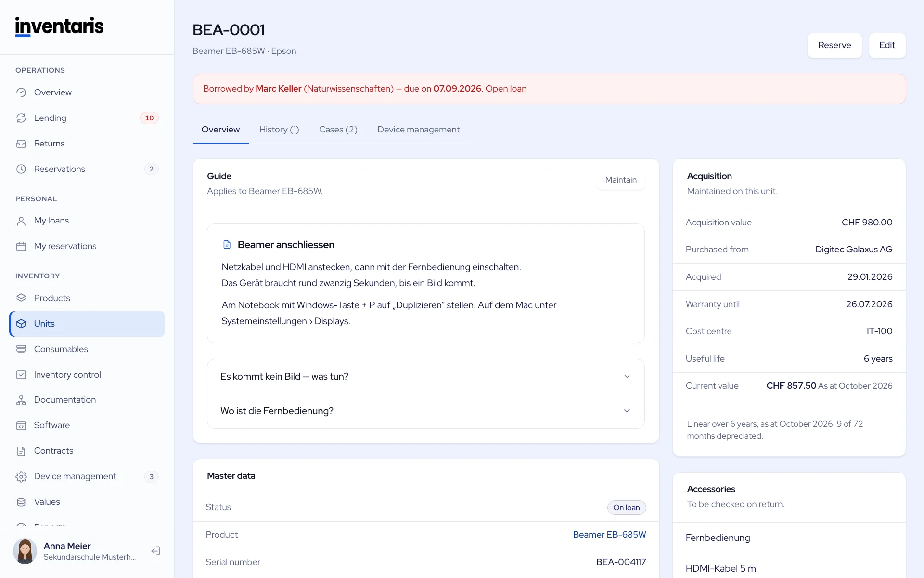This screenshot has width=924, height=578.
Task: Click the My loans person icon
Action: [21, 221]
